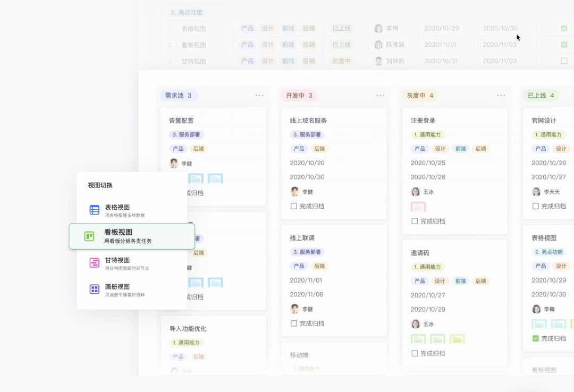Open the 灰度中 column more options menu
This screenshot has width=574, height=392.
[x=501, y=96]
